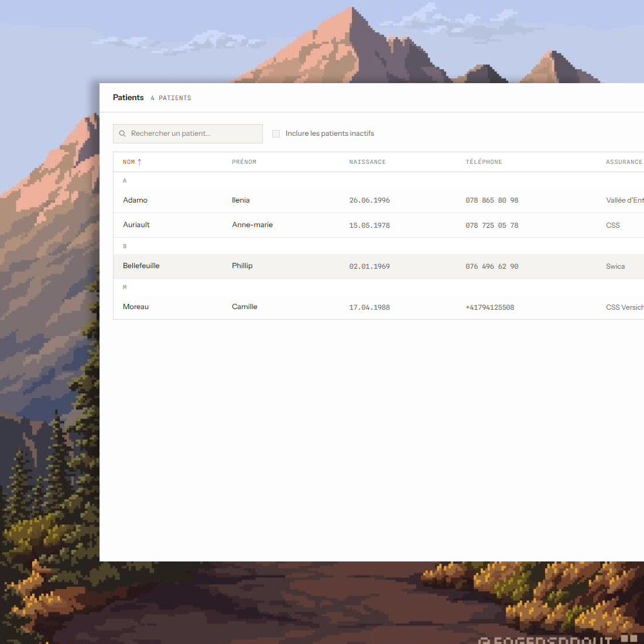644x644 pixels.
Task: Click phone number 078 865 80 98
Action: [492, 200]
